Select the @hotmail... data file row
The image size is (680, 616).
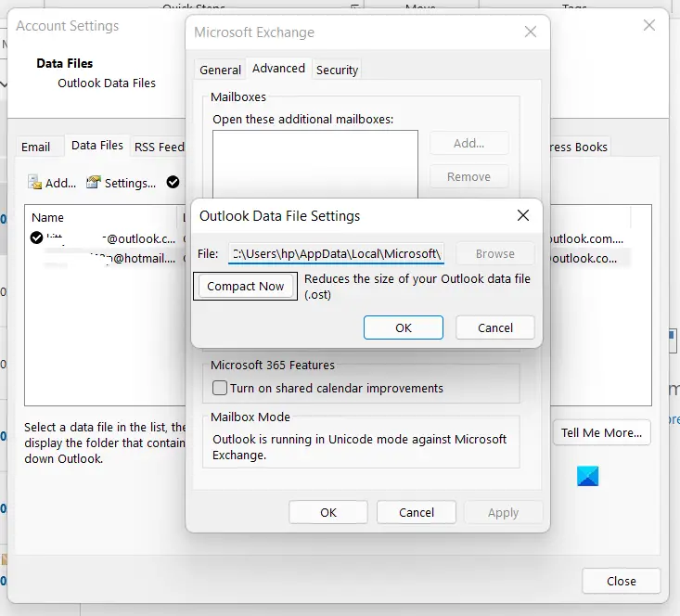[104, 258]
